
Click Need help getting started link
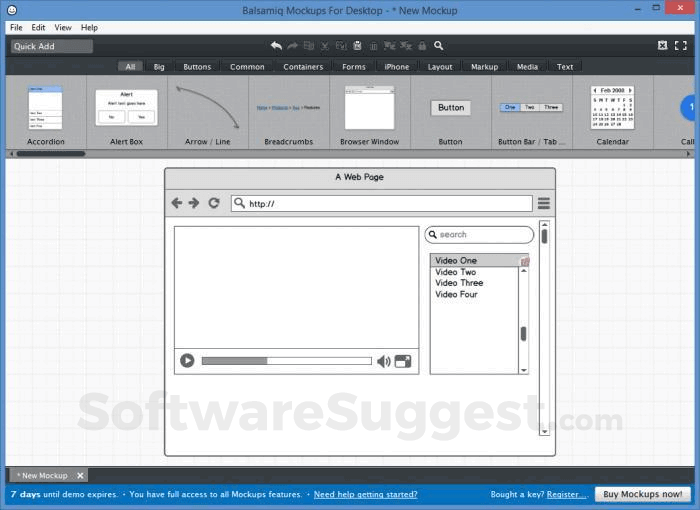point(366,494)
